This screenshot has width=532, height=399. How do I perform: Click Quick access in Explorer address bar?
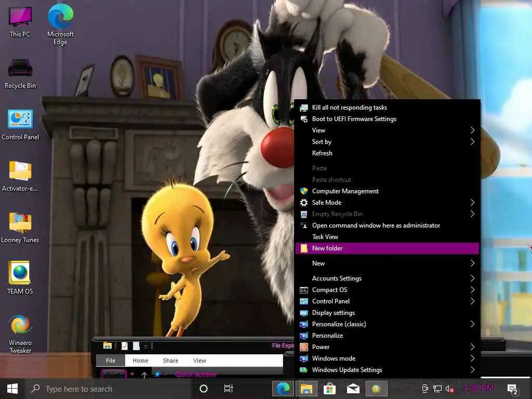click(x=195, y=375)
